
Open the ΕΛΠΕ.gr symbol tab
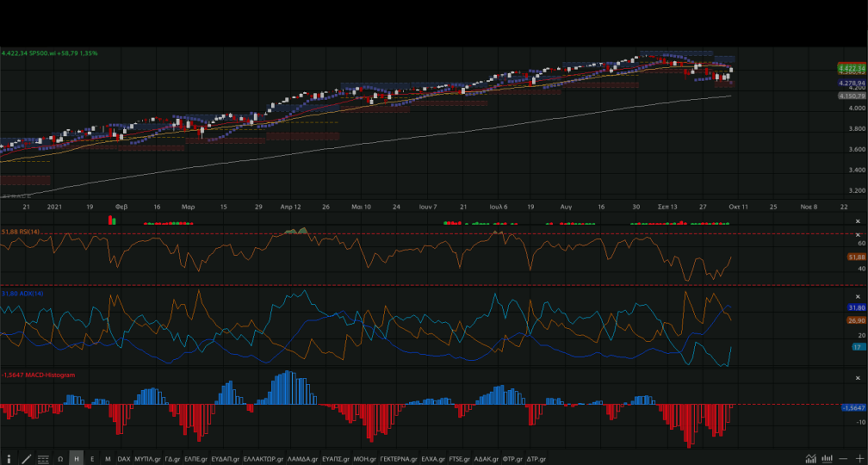coord(196,459)
